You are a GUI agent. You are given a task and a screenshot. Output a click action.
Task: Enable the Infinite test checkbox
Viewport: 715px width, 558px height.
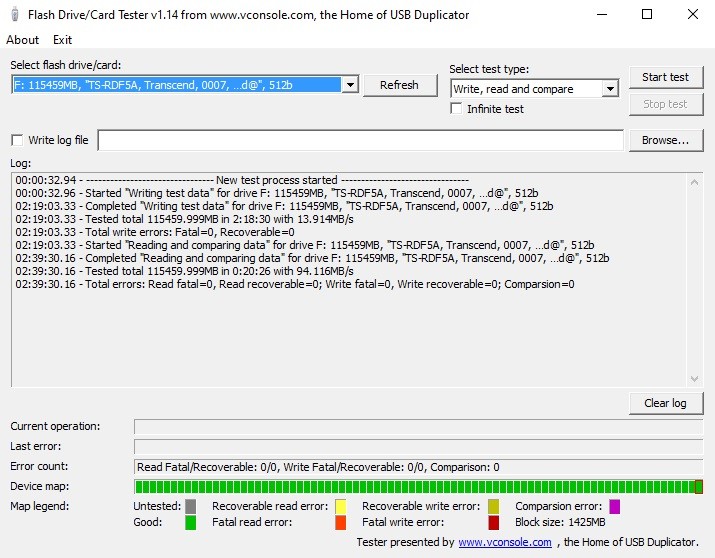[x=456, y=108]
